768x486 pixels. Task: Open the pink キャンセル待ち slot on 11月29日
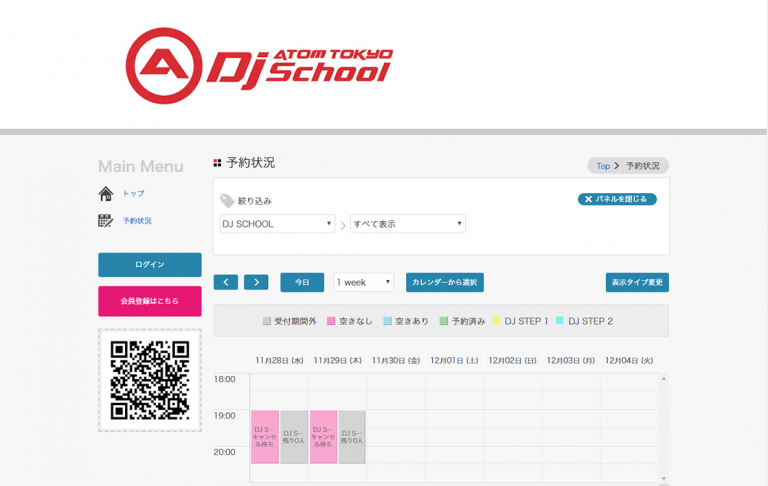click(x=323, y=437)
